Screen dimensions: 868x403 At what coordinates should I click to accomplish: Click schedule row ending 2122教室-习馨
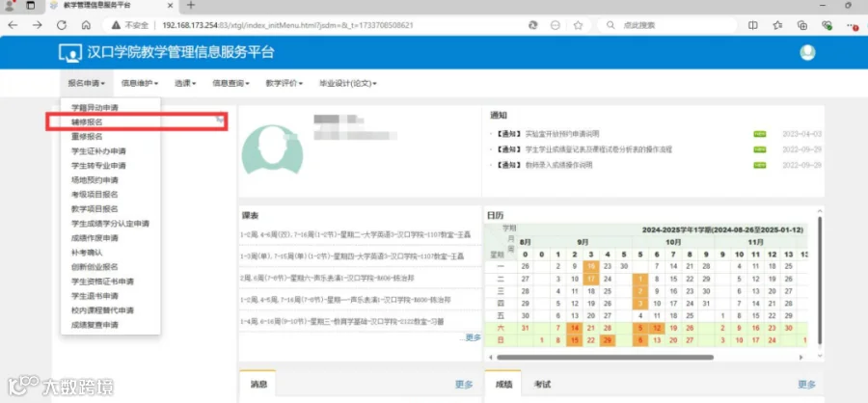pyautogui.click(x=342, y=322)
